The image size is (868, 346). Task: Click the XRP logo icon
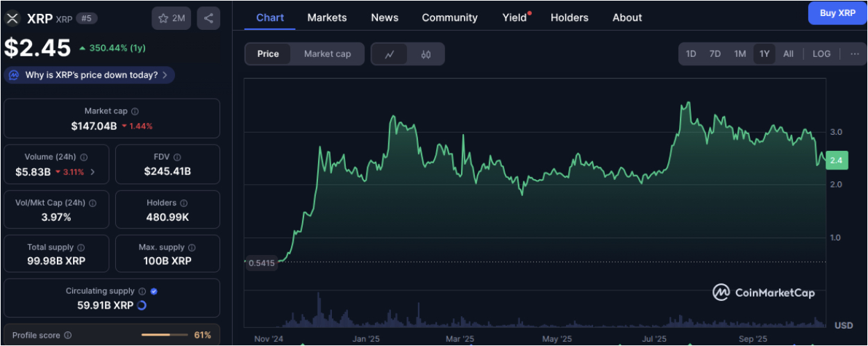click(x=12, y=18)
